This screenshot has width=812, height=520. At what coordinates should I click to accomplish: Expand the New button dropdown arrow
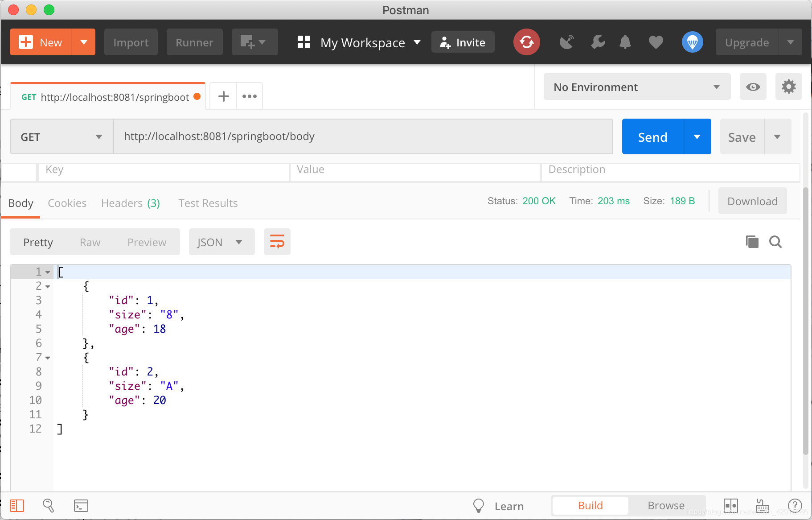(83, 42)
